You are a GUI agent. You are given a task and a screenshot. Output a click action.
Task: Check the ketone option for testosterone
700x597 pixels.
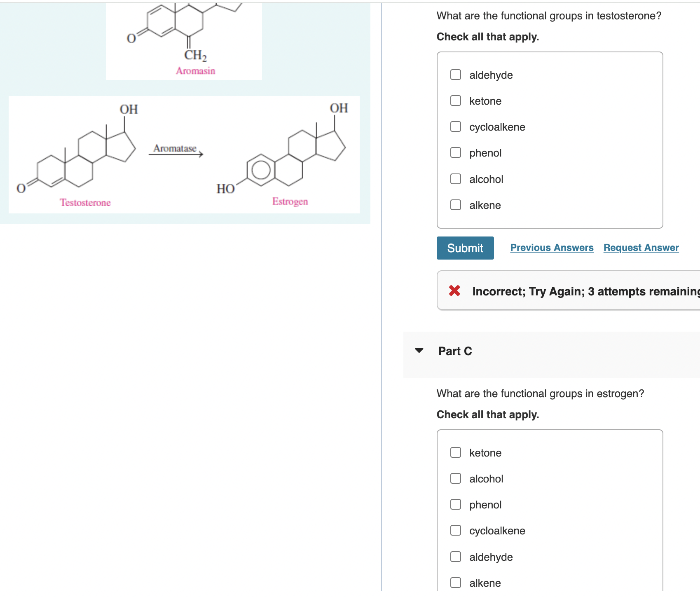(x=455, y=101)
